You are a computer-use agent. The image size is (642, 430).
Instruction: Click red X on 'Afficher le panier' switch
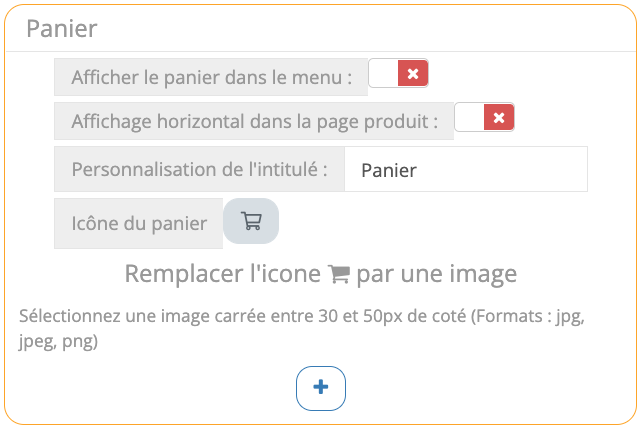click(413, 73)
